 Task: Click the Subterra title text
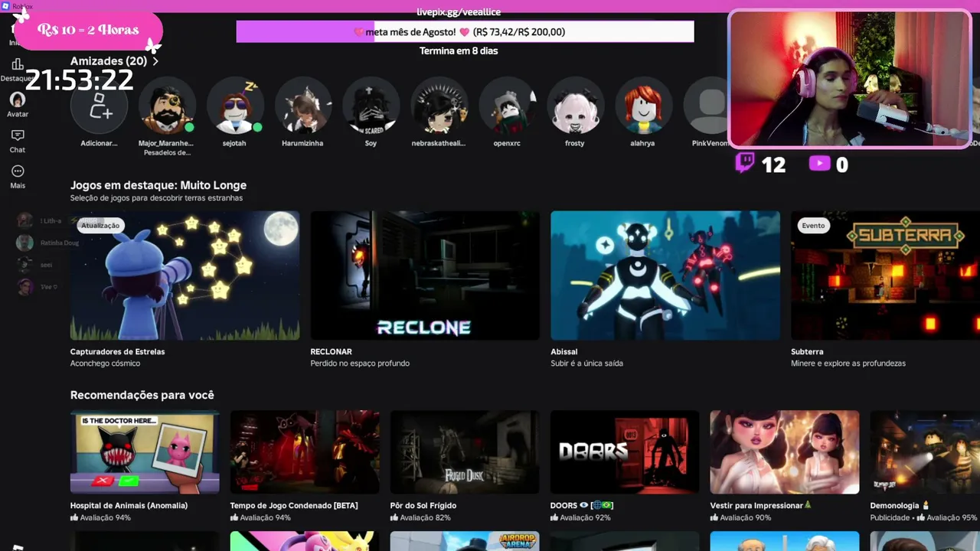point(807,352)
